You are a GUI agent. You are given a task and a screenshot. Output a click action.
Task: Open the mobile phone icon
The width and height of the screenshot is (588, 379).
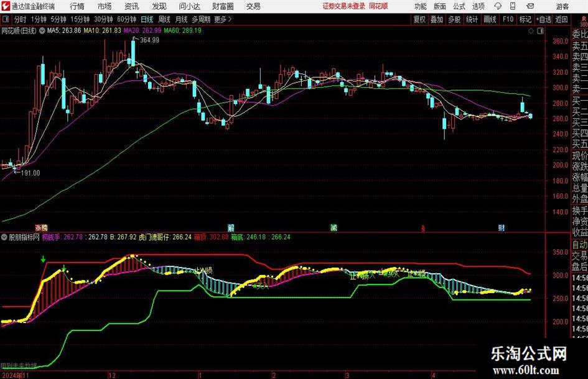(513, 6)
